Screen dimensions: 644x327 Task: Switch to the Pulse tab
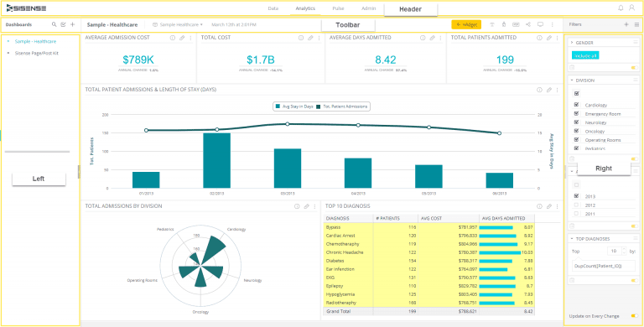[x=339, y=8]
